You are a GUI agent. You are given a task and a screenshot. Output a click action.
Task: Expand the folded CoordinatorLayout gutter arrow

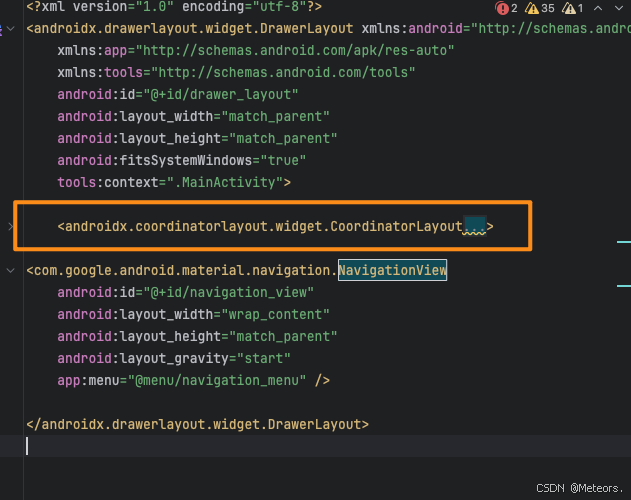[x=11, y=227]
